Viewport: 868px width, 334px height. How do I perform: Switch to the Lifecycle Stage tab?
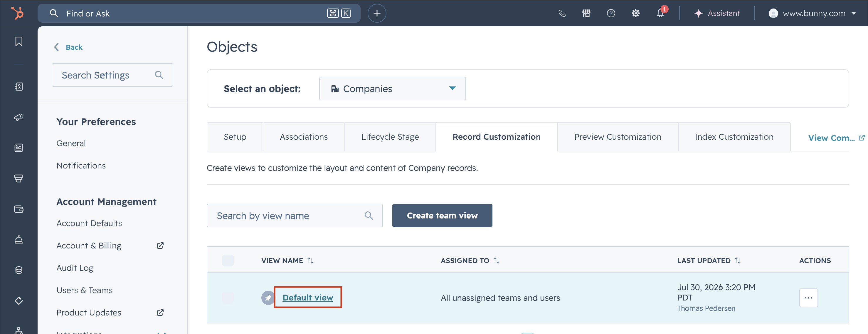pos(390,137)
